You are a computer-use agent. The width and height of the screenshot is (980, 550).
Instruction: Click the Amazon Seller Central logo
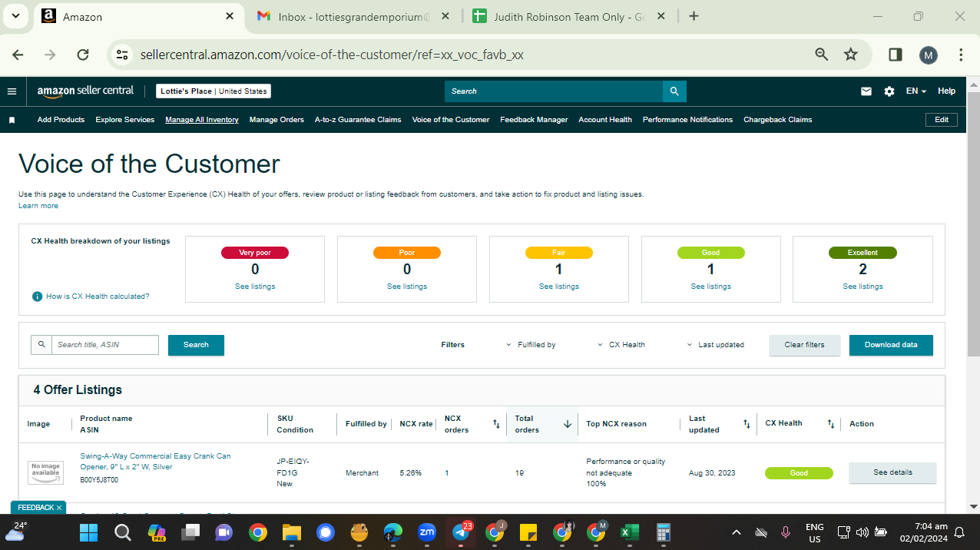85,91
